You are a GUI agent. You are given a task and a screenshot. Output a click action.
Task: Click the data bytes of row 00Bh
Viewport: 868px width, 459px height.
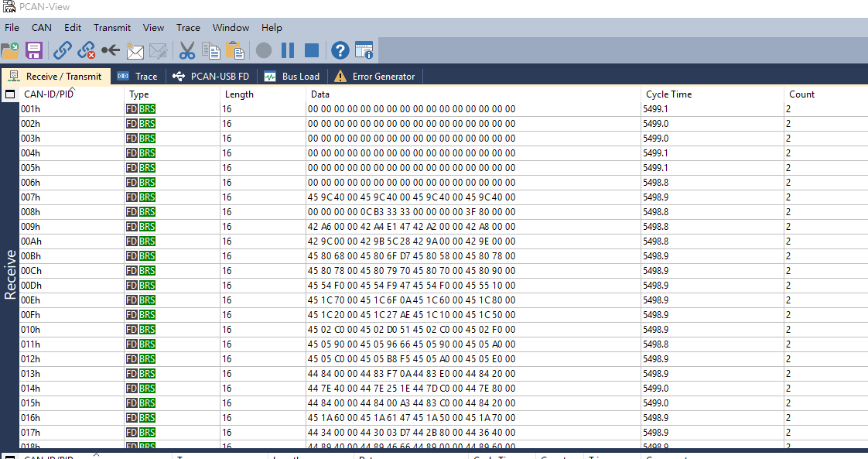(412, 255)
